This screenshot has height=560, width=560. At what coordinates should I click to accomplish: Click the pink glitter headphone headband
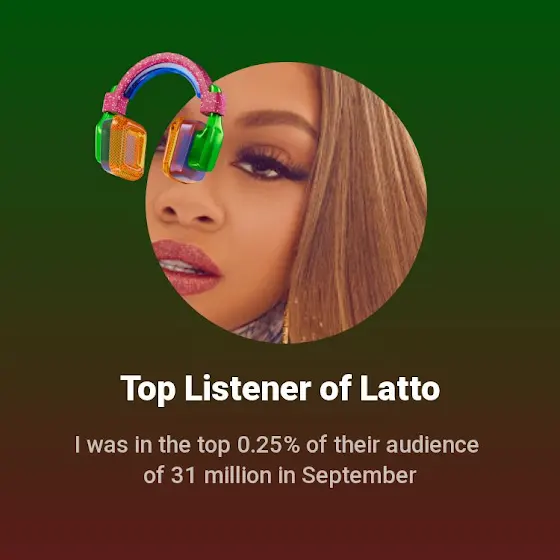point(164,77)
